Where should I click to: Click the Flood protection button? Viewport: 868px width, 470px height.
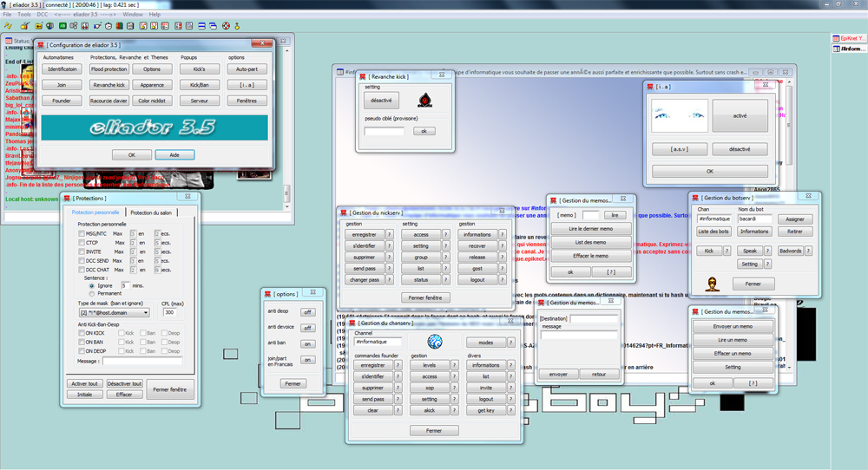click(x=108, y=69)
